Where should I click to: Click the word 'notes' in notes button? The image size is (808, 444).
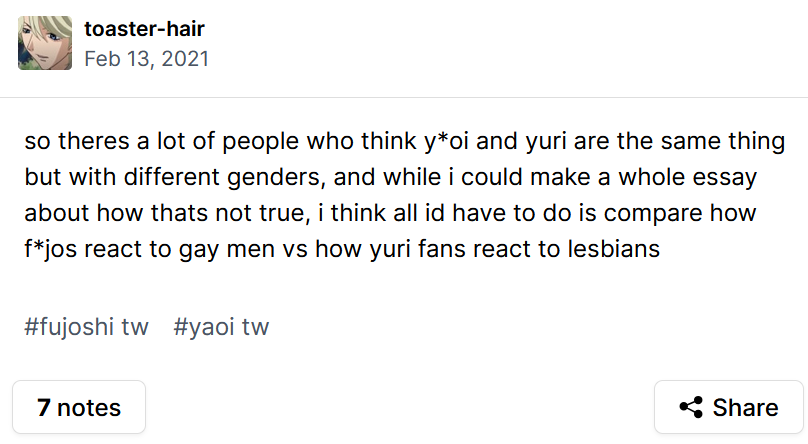pyautogui.click(x=89, y=408)
